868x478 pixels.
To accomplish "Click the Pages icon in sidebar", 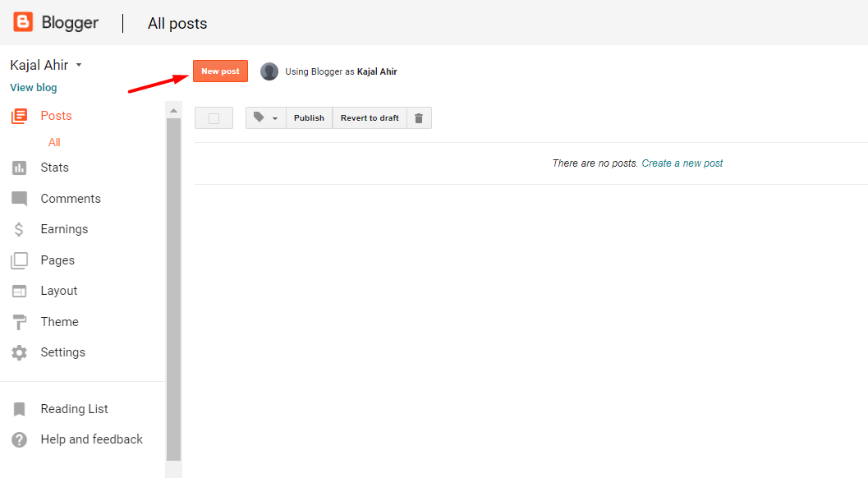I will (19, 260).
